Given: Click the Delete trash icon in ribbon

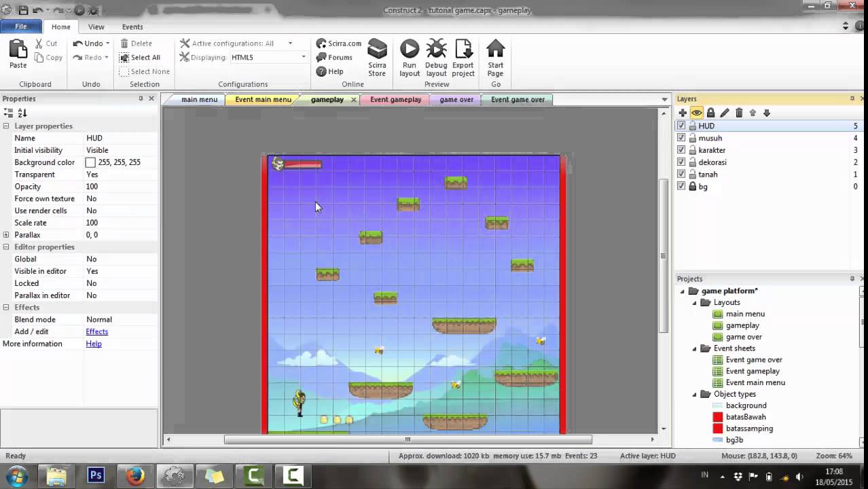Looking at the screenshot, I should coord(124,43).
